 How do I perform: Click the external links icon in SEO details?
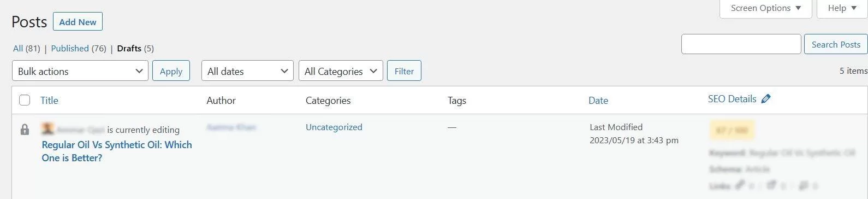click(771, 185)
